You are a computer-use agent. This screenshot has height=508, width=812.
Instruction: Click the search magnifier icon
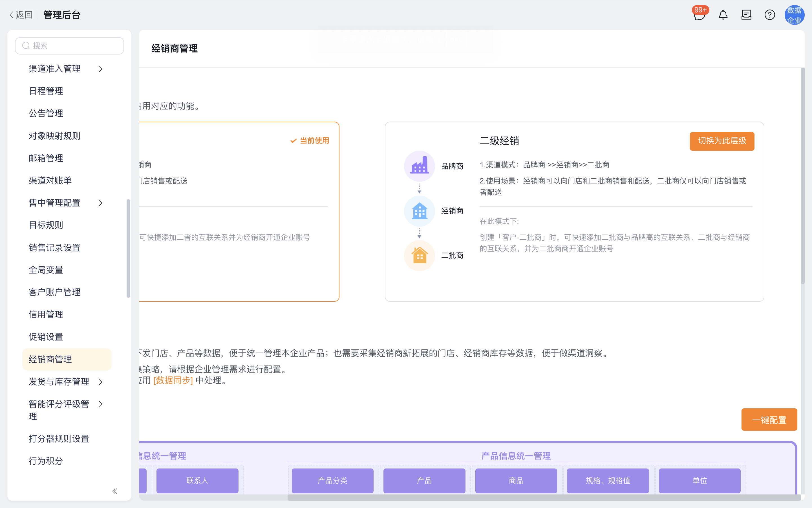pos(26,46)
